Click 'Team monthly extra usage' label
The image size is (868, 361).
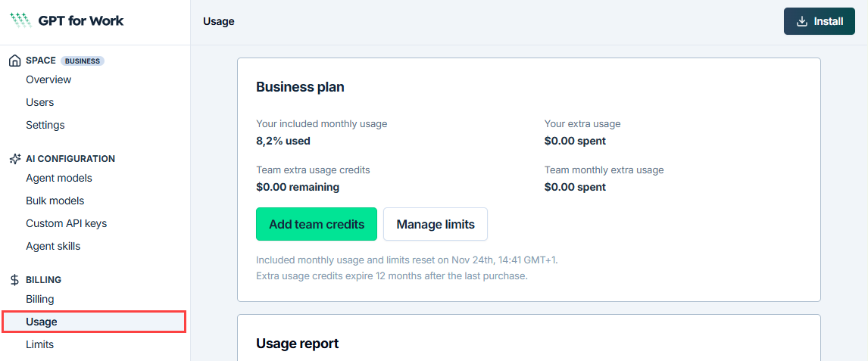click(604, 170)
